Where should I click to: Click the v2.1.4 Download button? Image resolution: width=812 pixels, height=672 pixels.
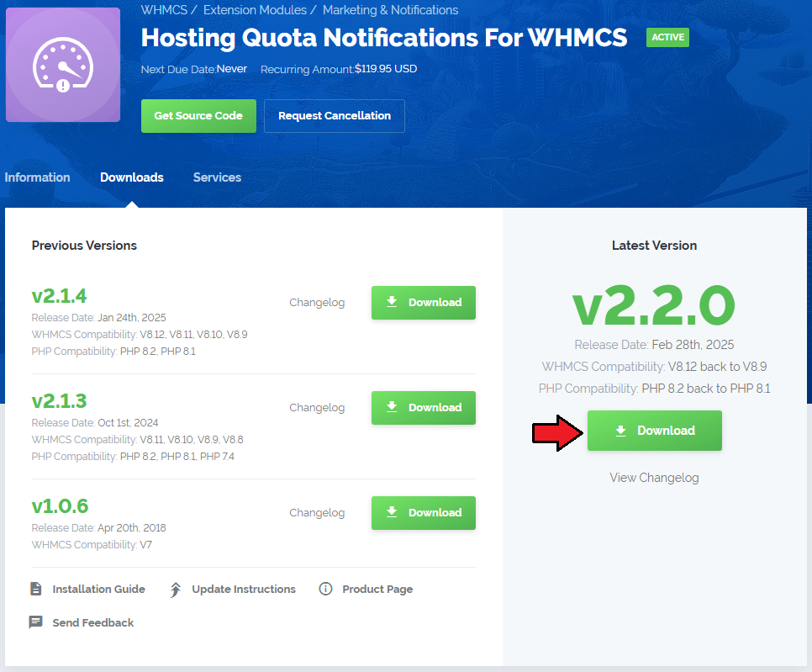click(x=424, y=303)
